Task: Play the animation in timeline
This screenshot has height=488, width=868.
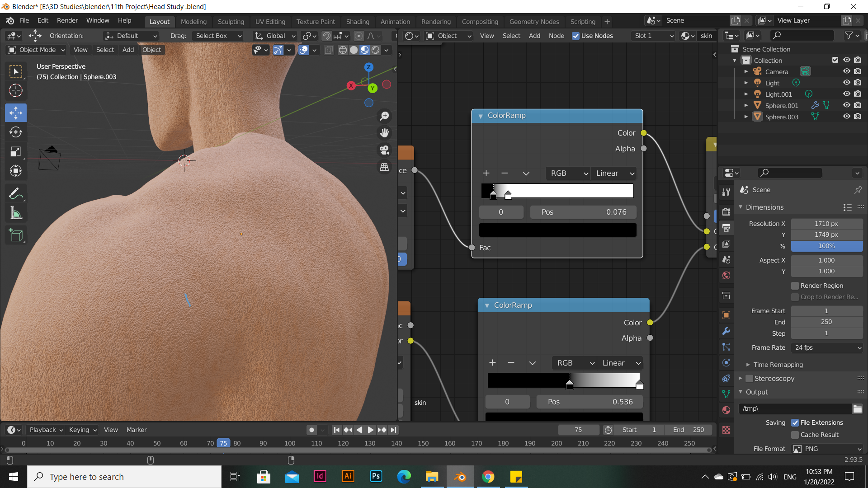Action: pos(370,430)
